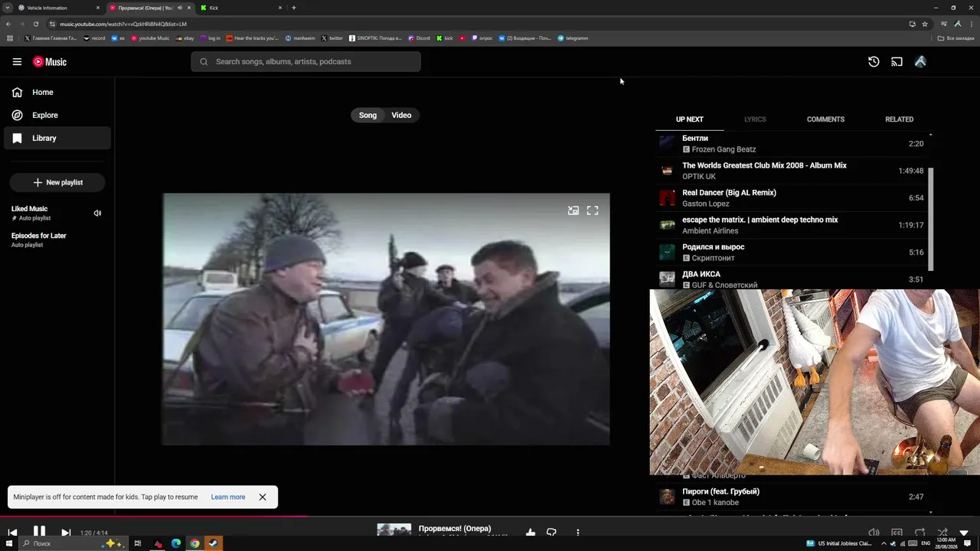Open Chrome from the taskbar
The image size is (980, 551).
[194, 543]
